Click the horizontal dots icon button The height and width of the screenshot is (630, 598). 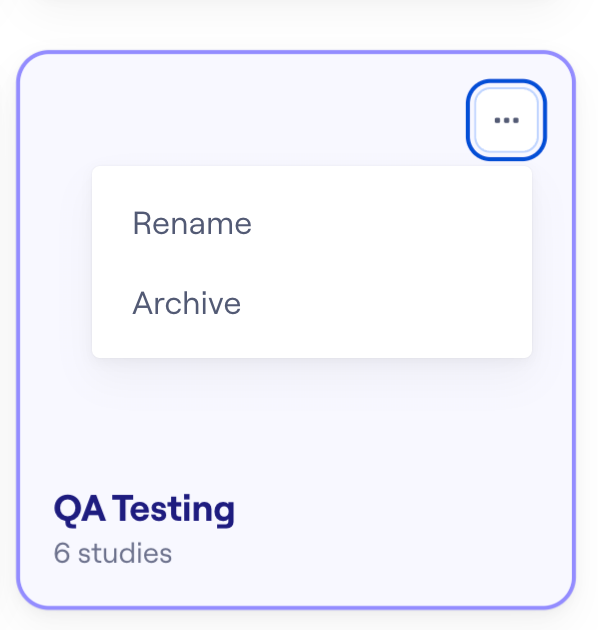pos(506,120)
